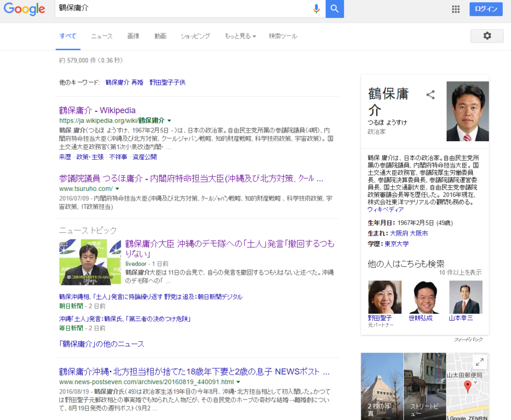Open the ウィキペディア link in knowledge panel

click(x=386, y=210)
